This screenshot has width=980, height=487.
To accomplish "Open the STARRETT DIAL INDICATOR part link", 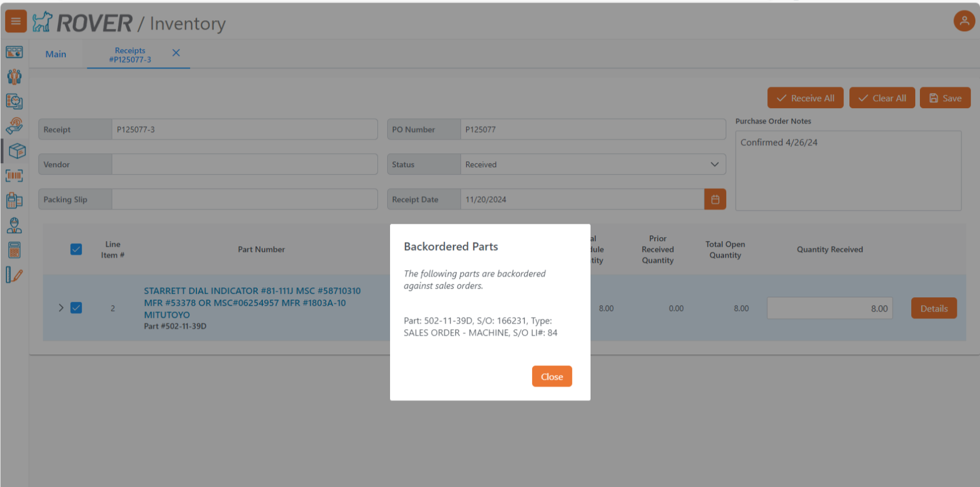I will (x=253, y=302).
